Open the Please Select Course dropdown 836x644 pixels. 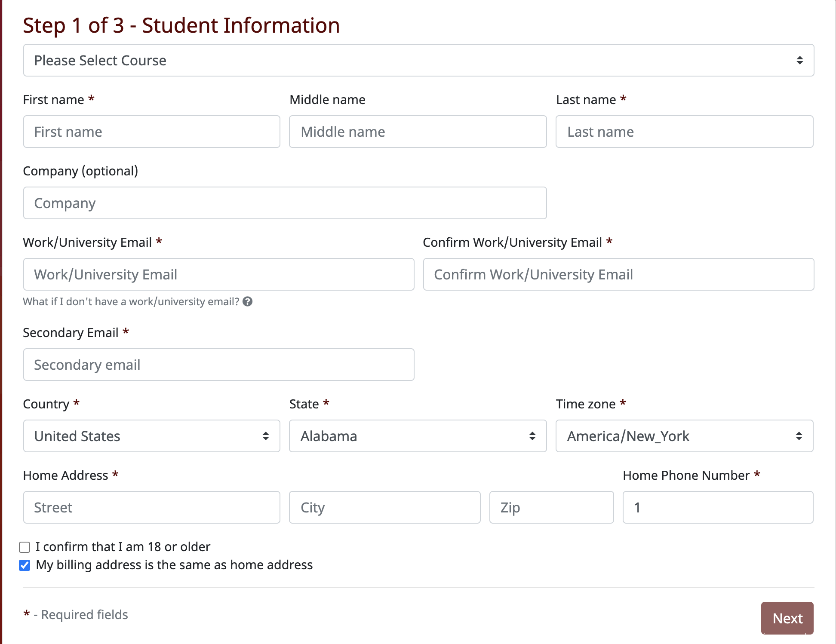[x=418, y=60]
